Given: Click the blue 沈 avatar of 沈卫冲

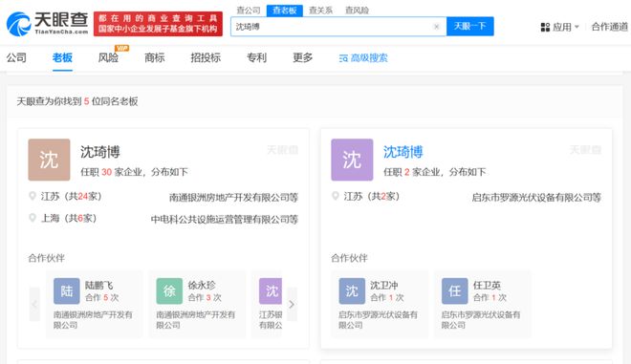Looking at the screenshot, I should point(352,290).
